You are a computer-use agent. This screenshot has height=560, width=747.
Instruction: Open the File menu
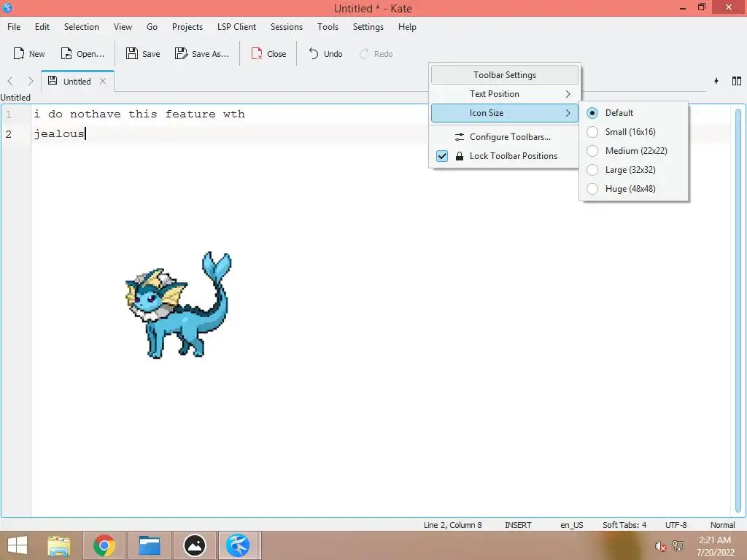pyautogui.click(x=14, y=27)
